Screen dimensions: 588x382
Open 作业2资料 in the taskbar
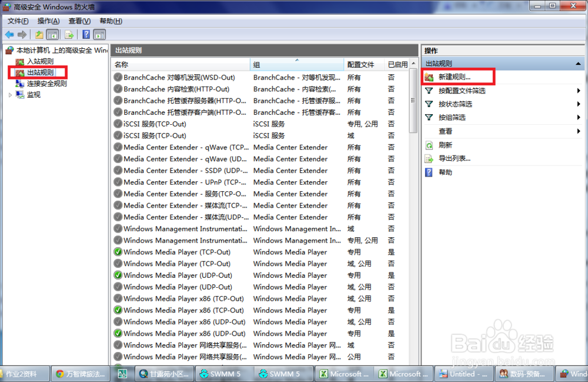pos(25,374)
